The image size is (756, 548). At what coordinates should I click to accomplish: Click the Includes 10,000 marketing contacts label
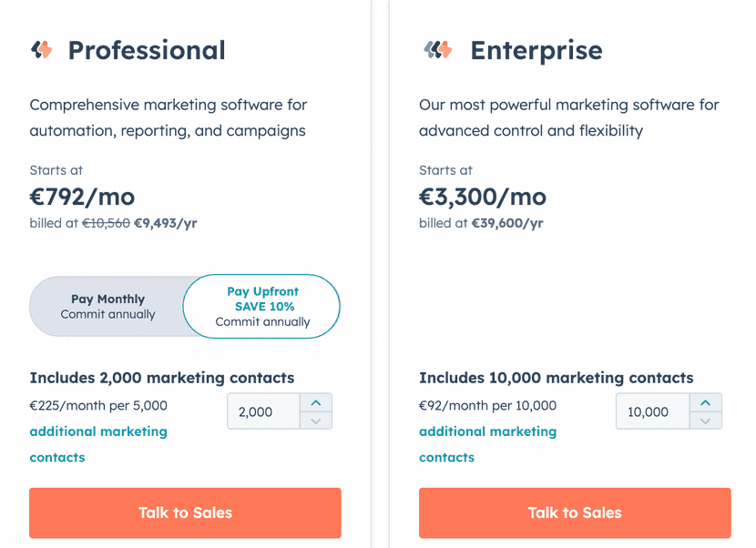click(556, 378)
